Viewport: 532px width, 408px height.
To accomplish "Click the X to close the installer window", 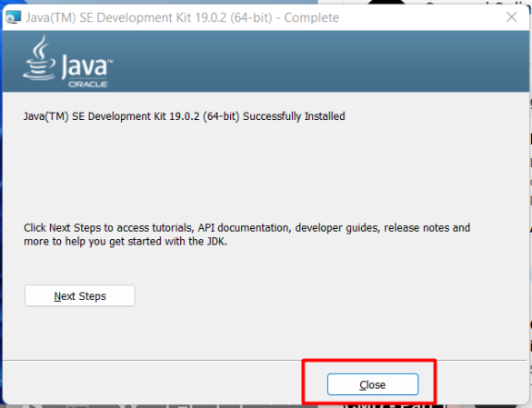I will (511, 17).
